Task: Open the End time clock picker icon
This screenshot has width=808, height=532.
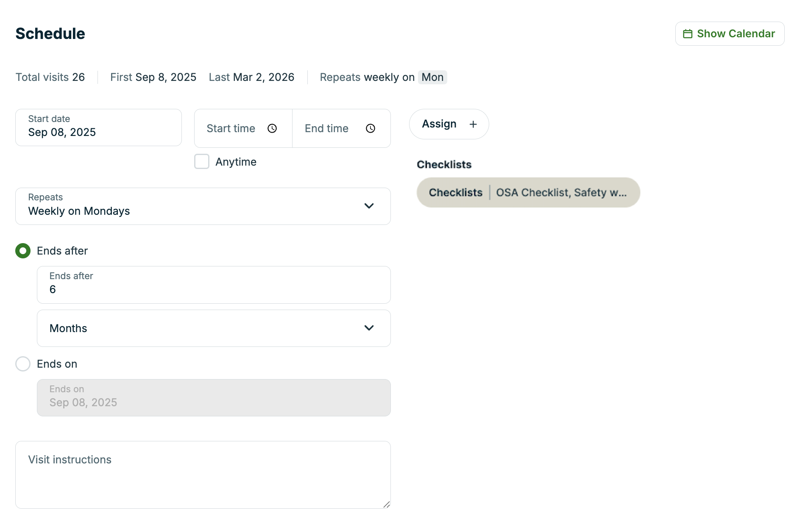Action: tap(371, 128)
